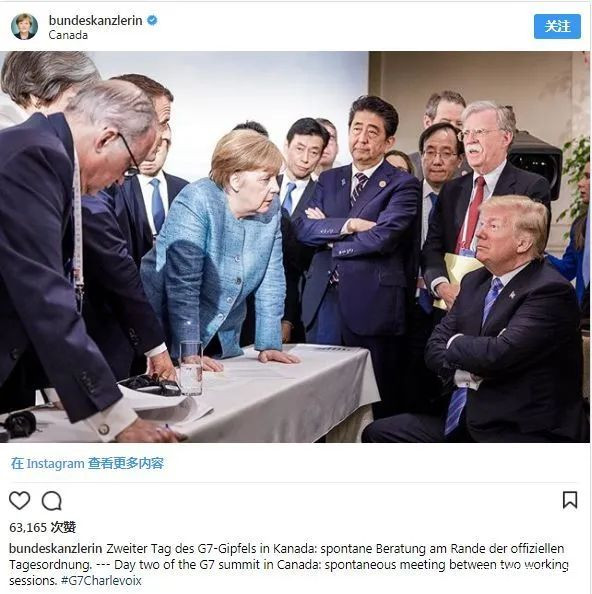This screenshot has height=594, width=592.
Task: Click the blue 关注 follow button
Action: (557, 27)
